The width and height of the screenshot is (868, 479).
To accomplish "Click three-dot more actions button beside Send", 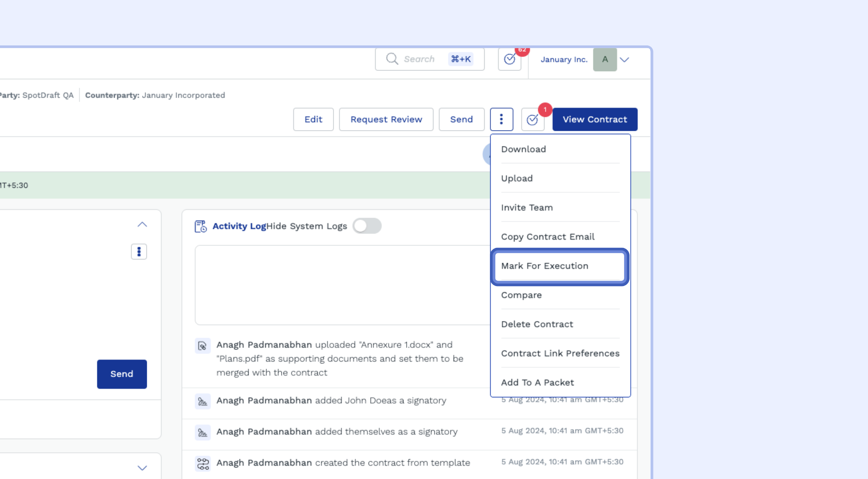I will 501,119.
